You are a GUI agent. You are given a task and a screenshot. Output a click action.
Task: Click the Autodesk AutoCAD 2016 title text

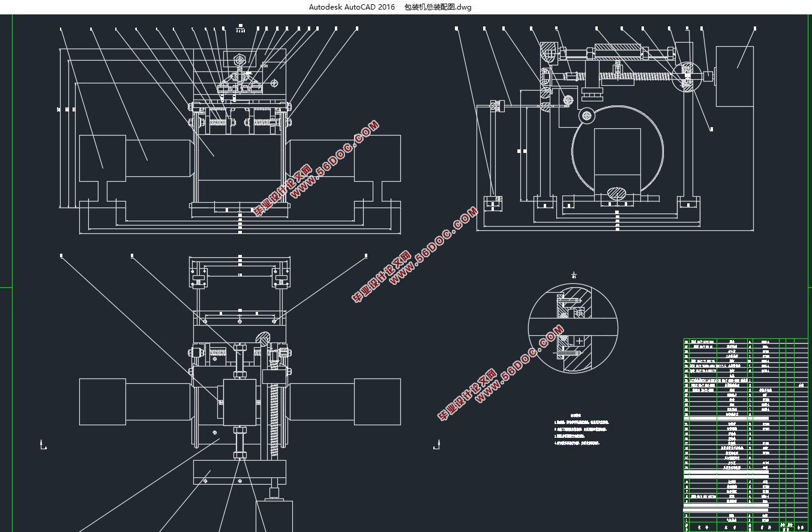[x=352, y=7]
